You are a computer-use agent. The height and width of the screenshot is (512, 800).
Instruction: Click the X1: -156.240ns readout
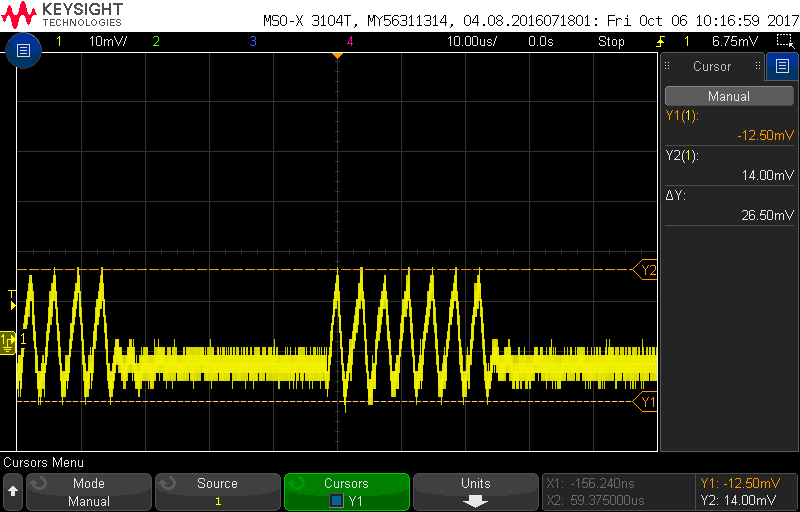590,483
